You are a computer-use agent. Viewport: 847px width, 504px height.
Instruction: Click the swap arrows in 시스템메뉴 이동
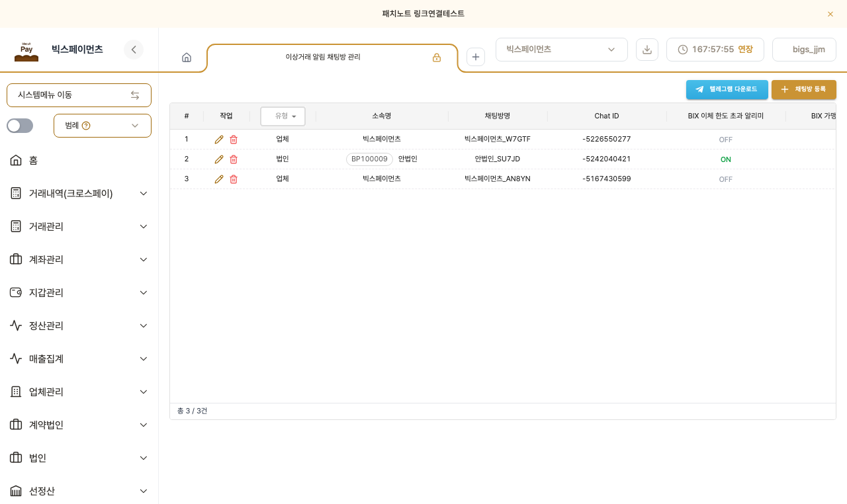pos(135,95)
